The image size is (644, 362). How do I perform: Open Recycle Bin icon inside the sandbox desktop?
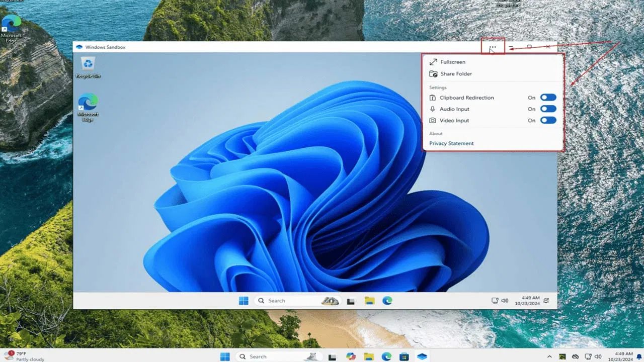tap(88, 67)
